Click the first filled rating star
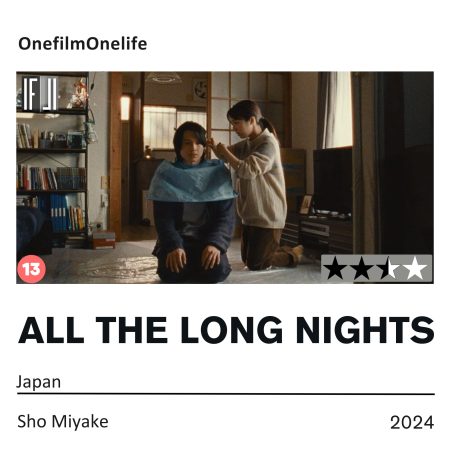450x450 pixels. 336,268
